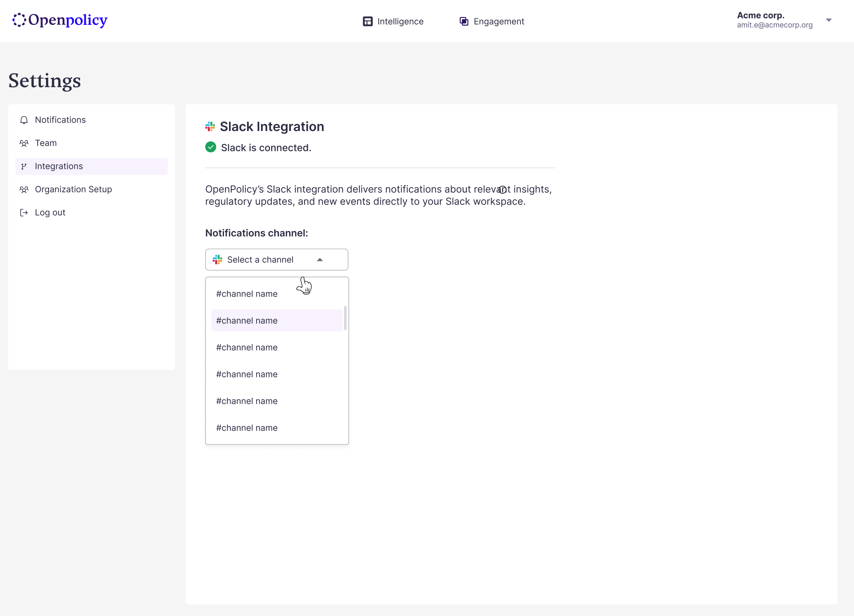854x616 pixels.
Task: Click the Engagement stacked squares icon
Action: [x=464, y=21]
